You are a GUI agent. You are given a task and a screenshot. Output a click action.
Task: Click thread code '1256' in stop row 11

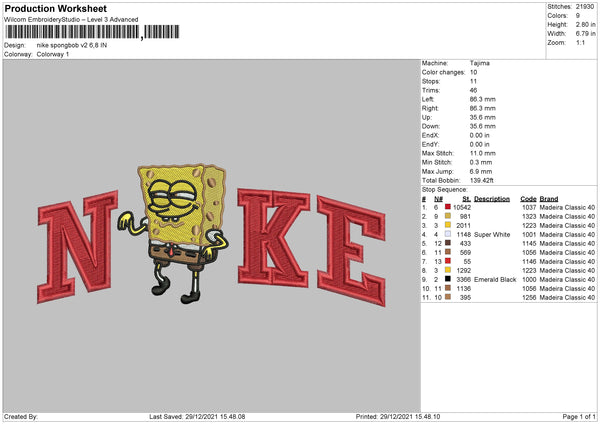coord(529,297)
